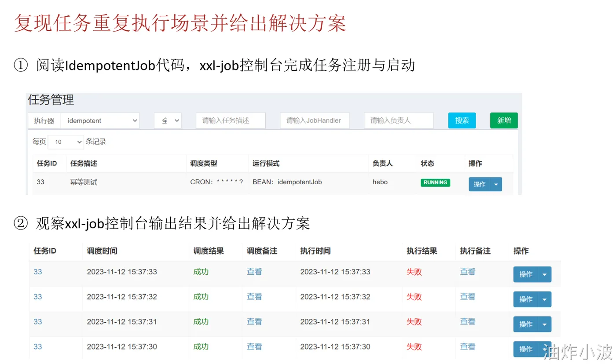This screenshot has height=364, width=616.
Task: Click 调度备注 查看 link in the 15:37:30 row
Action: click(x=254, y=347)
